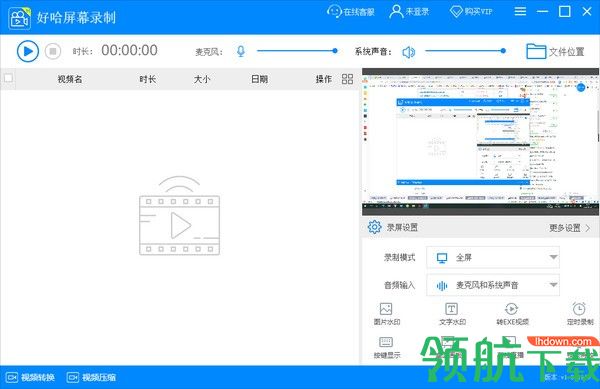Click the 录屏设置 gear icon
This screenshot has width=600, height=389.
[x=374, y=227]
